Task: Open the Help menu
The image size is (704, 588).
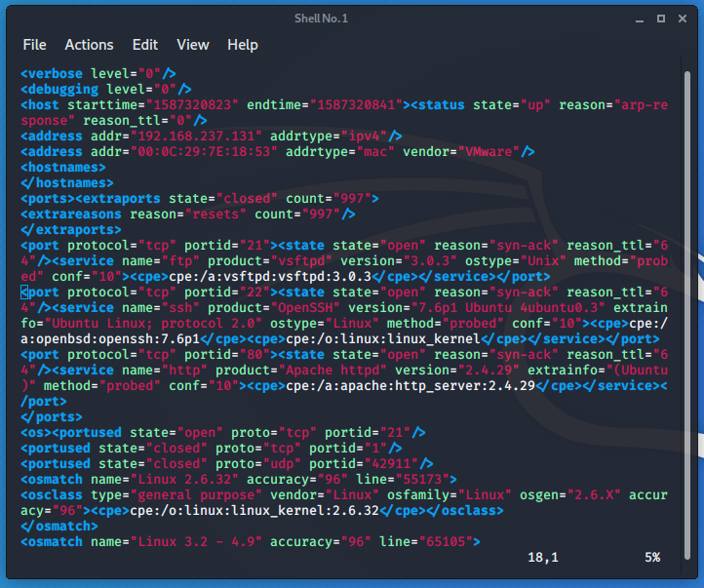Action: [243, 45]
